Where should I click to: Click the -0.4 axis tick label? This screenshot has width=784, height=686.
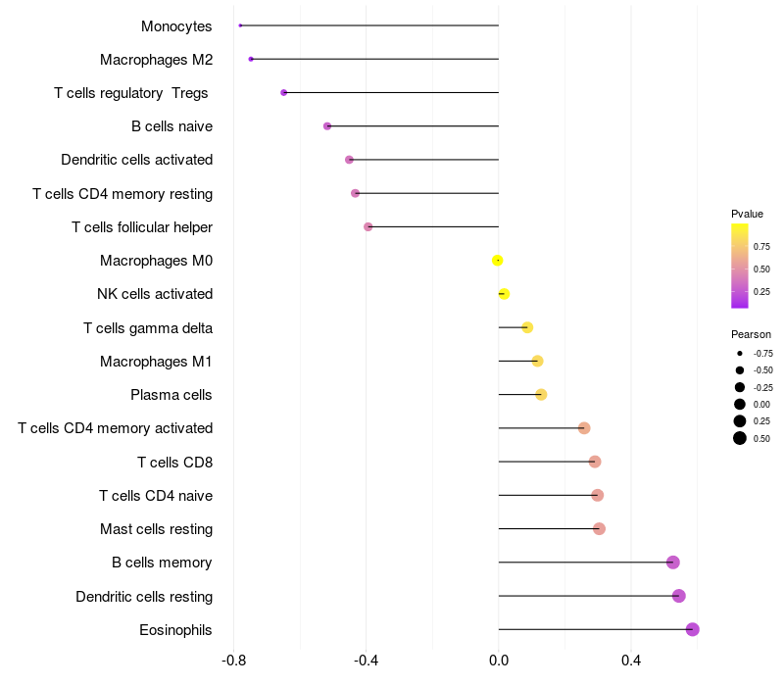point(366,661)
